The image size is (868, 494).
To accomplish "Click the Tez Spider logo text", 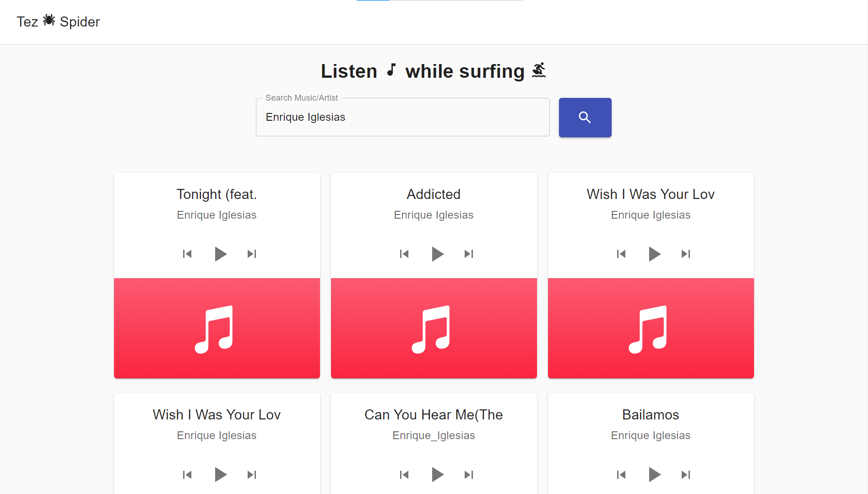I will click(58, 21).
